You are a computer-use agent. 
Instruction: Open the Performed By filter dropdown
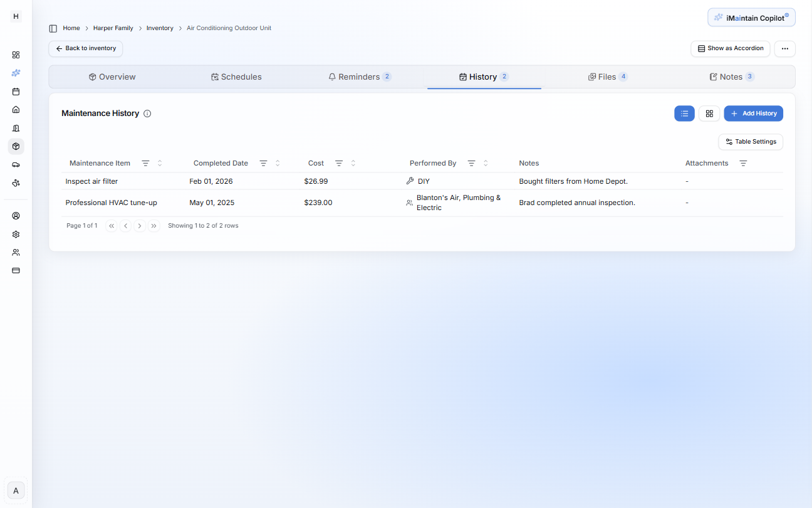pyautogui.click(x=471, y=163)
